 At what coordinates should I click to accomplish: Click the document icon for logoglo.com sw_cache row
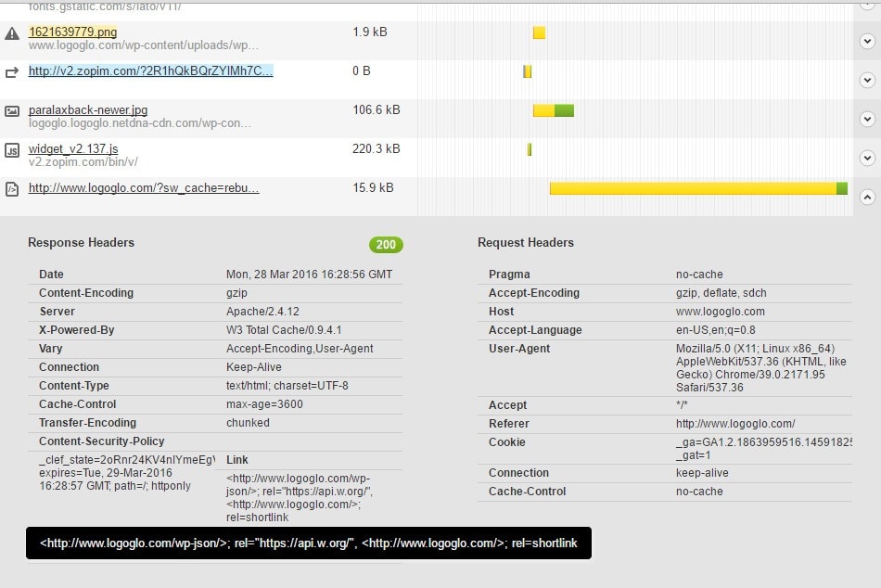[12, 188]
